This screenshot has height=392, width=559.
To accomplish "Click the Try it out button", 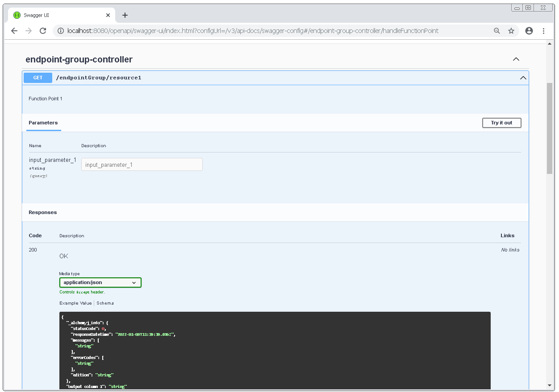I will pyautogui.click(x=501, y=123).
